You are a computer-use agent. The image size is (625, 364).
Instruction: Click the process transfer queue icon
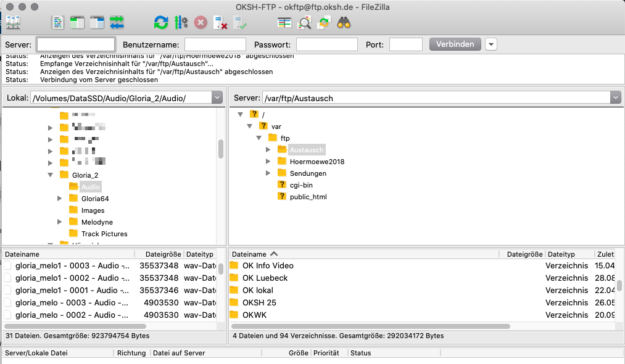181,23
